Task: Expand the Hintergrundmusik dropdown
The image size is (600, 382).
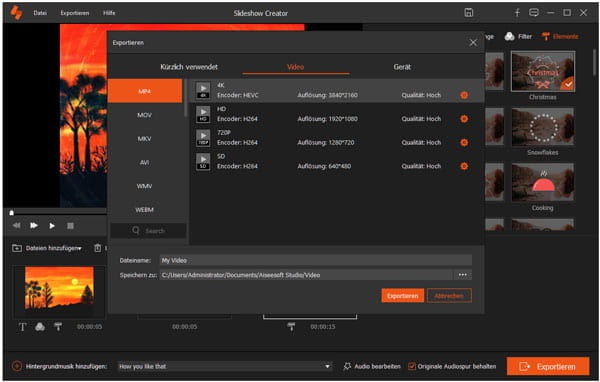Action: point(328,366)
